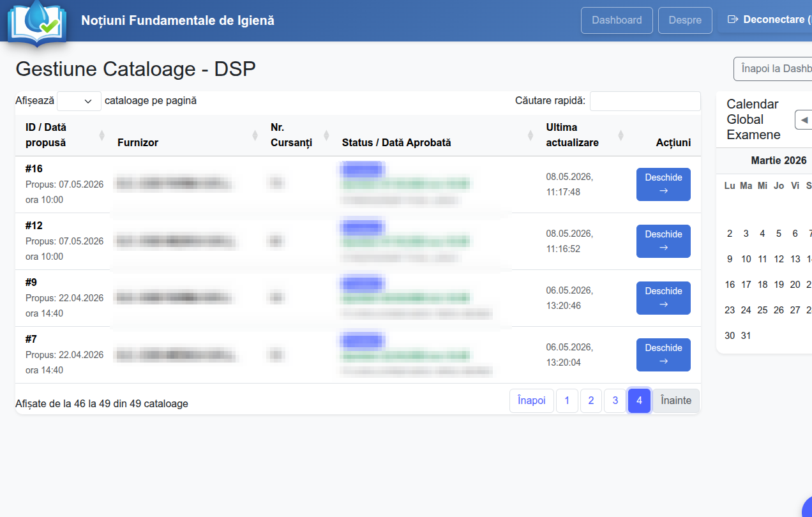Select day 31 in Martie 2026 calendar

click(746, 336)
